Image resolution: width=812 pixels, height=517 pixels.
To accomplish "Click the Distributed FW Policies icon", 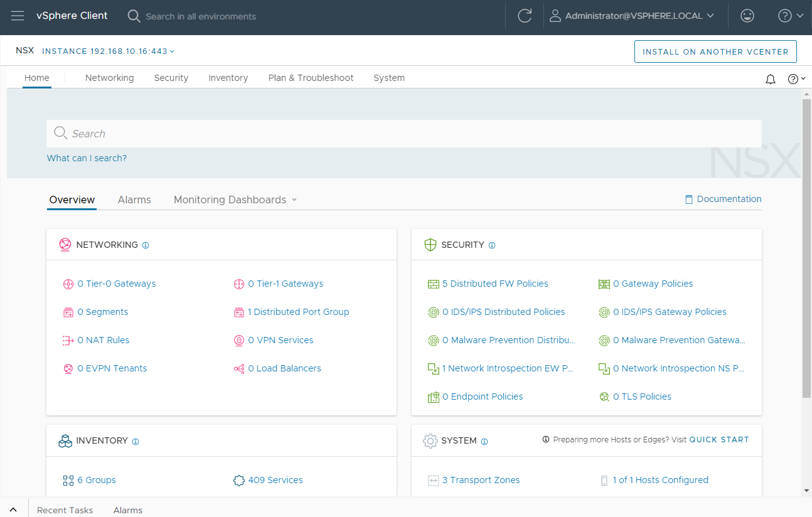I will click(434, 284).
